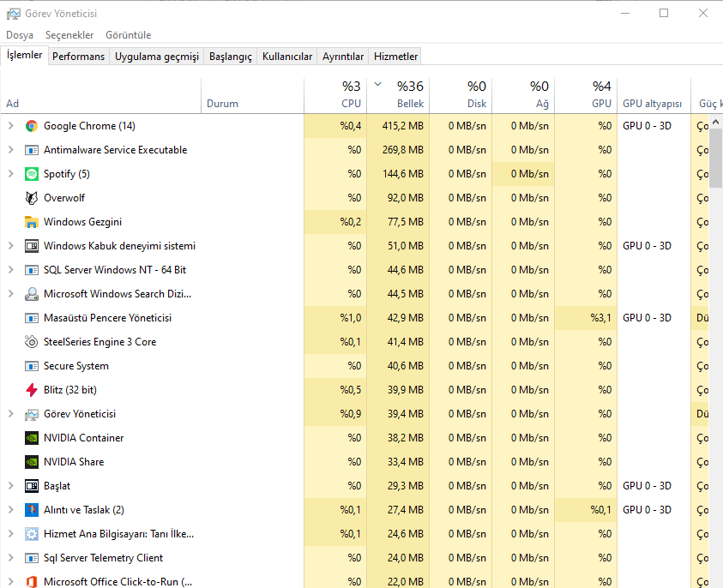
Task: Open the Görüntüle menu
Action: pos(128,35)
